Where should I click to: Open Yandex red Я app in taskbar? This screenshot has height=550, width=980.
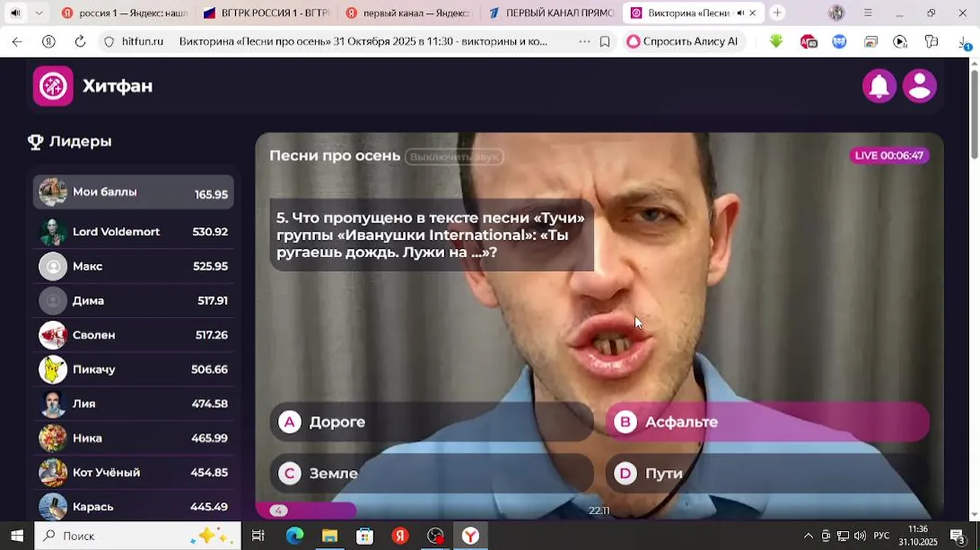[400, 536]
